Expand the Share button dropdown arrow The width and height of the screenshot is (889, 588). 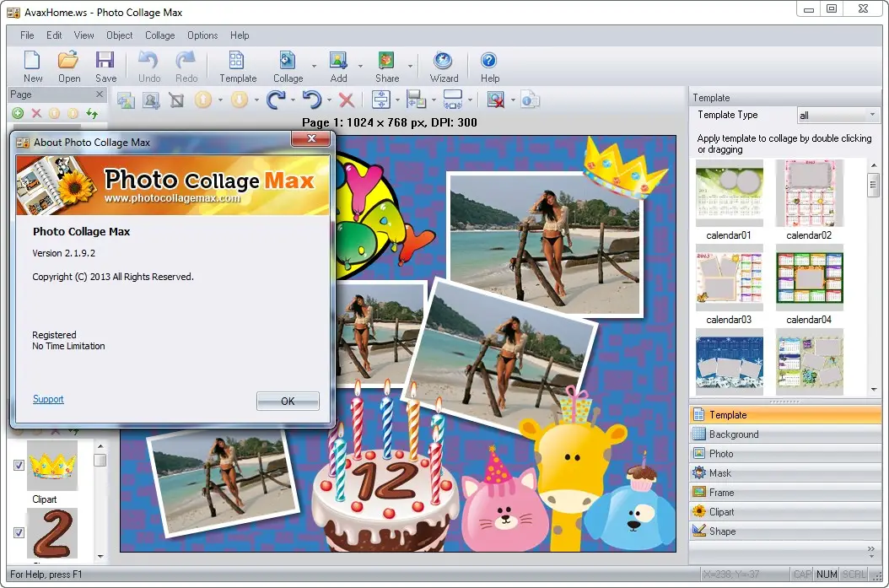(x=410, y=67)
